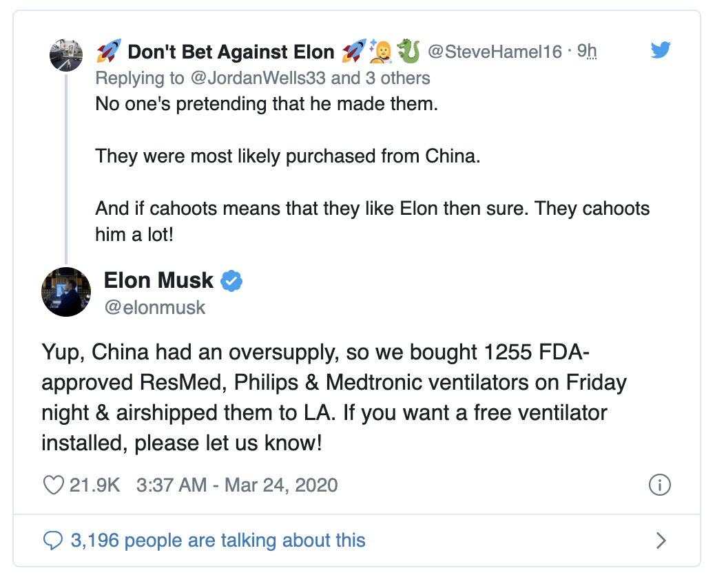This screenshot has width=715, height=588.
Task: Show the "3 others" being replied to
Action: click(x=398, y=78)
